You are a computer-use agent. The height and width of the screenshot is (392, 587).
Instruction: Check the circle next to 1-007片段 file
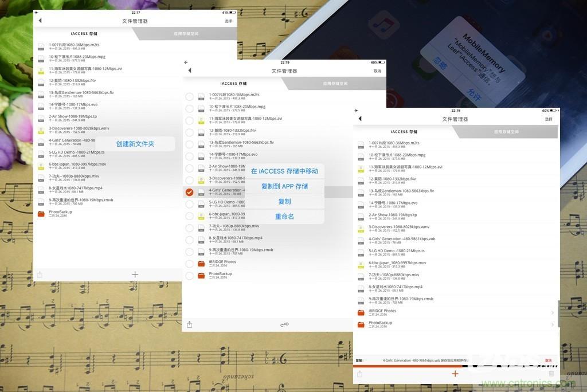(190, 96)
